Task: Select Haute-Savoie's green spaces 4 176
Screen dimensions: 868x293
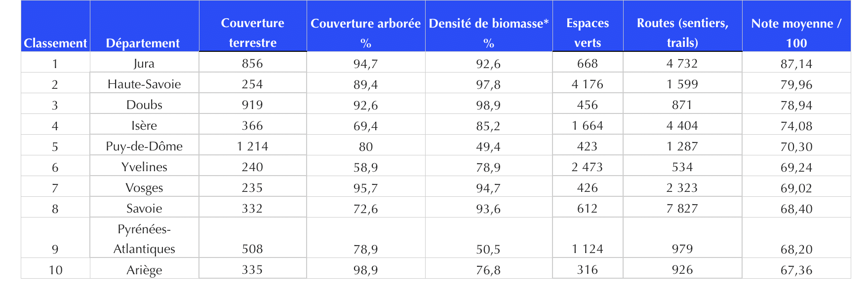Action: tap(588, 84)
